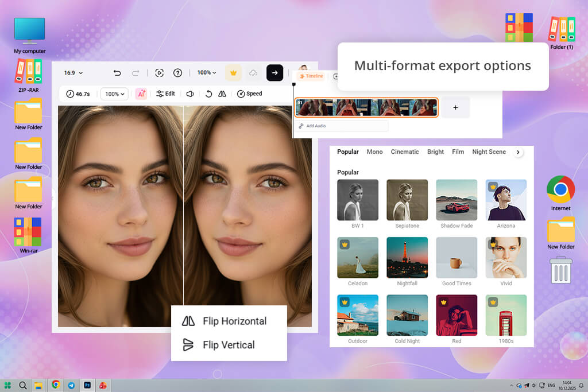Open the boxed 100% scale dropdown
Image resolution: width=588 pixels, height=392 pixels.
114,94
